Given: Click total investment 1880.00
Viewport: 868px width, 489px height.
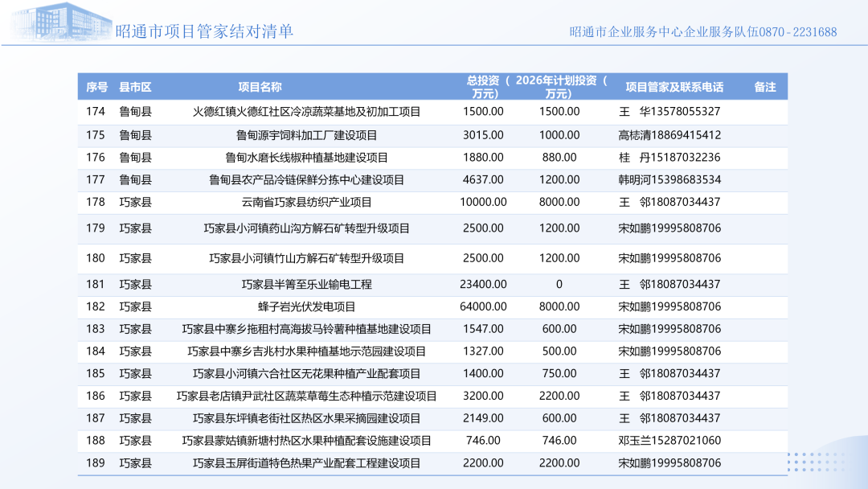Looking at the screenshot, I should coord(483,158).
